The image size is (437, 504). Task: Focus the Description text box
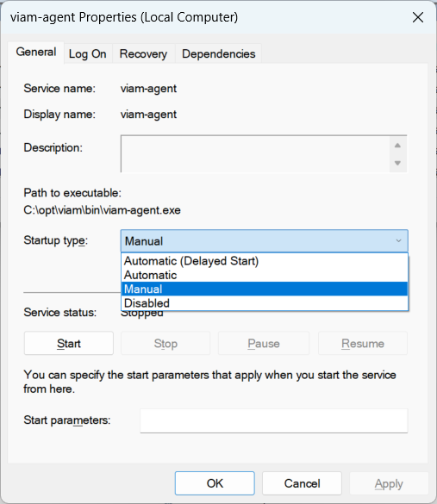[x=255, y=153]
